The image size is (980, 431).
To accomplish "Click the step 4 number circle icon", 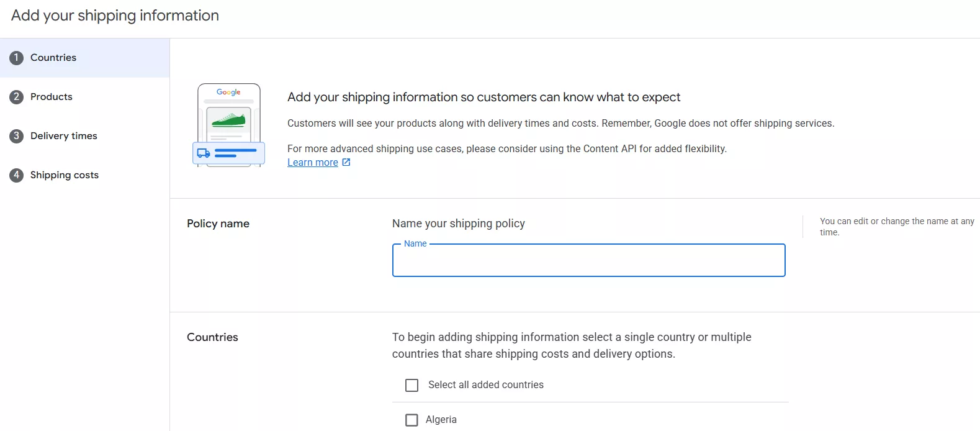I will tap(17, 175).
